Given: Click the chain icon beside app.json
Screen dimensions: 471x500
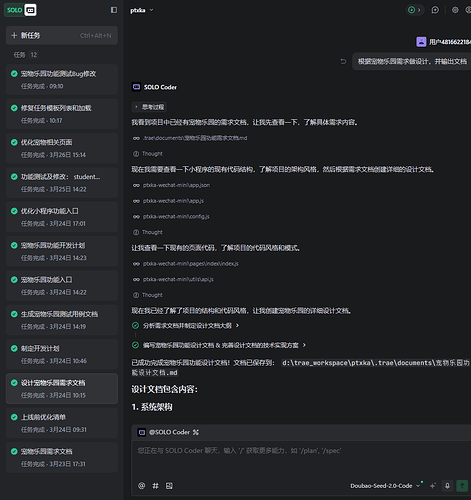Looking at the screenshot, I should 136,185.
